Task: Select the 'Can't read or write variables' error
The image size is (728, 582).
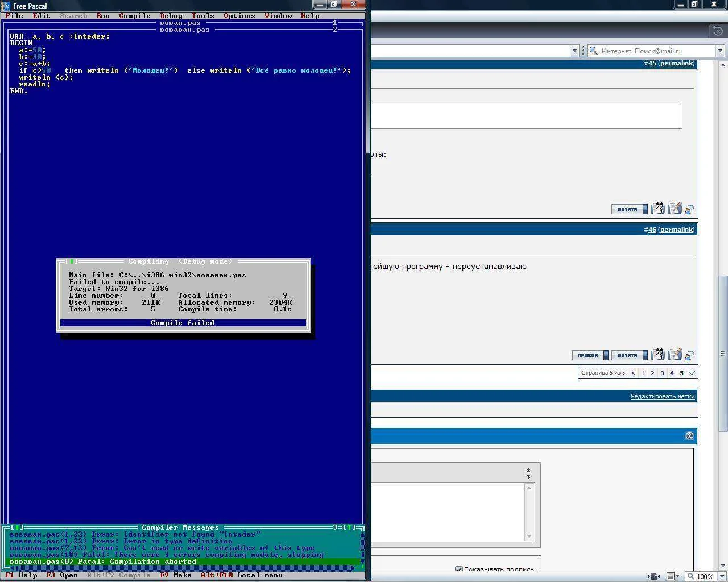Action: point(162,548)
